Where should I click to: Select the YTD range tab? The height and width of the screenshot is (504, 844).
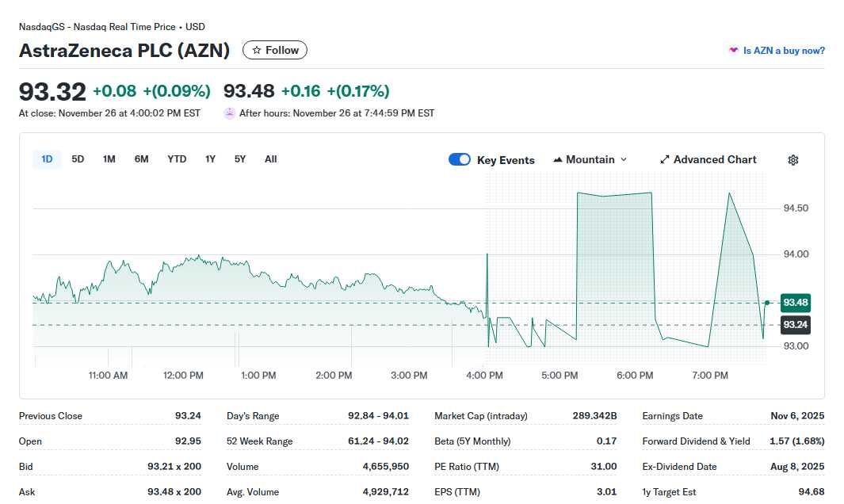pos(177,159)
